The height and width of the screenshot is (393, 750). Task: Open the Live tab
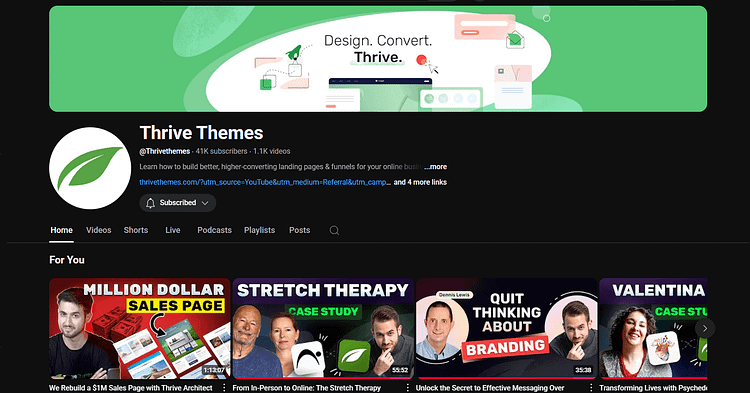pyautogui.click(x=173, y=230)
